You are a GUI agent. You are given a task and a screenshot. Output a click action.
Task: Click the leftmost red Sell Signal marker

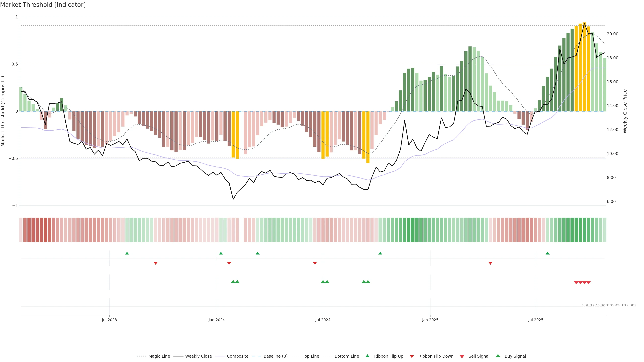pyautogui.click(x=576, y=283)
